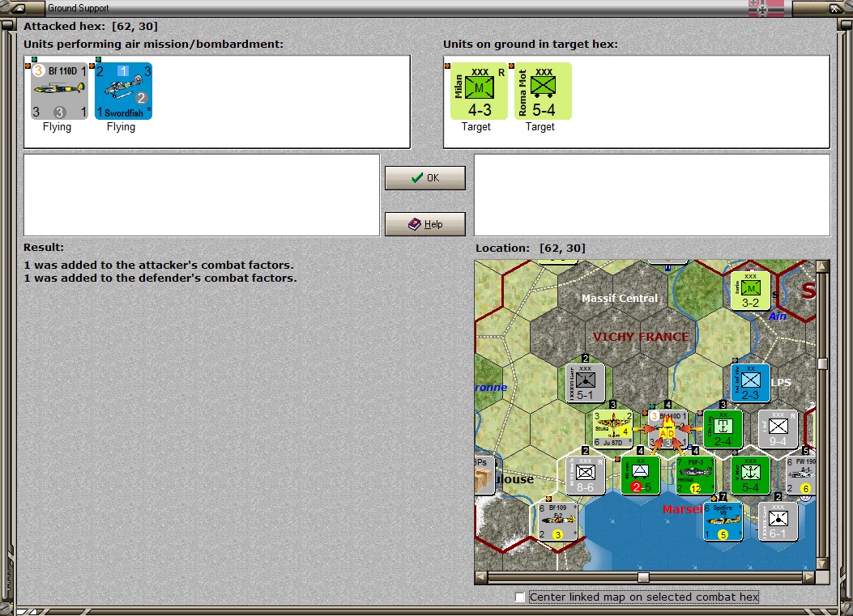
Task: Click the map horizontal scrollbar thumb
Action: [643, 577]
